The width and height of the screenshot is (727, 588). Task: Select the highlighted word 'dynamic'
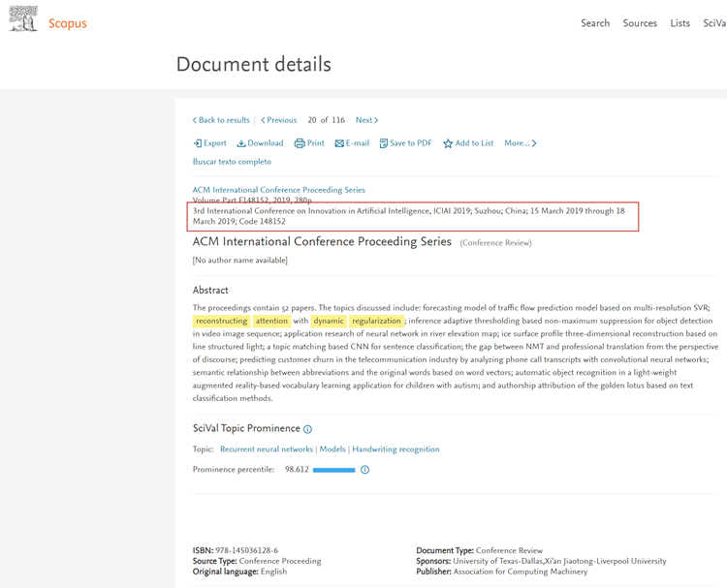click(329, 321)
